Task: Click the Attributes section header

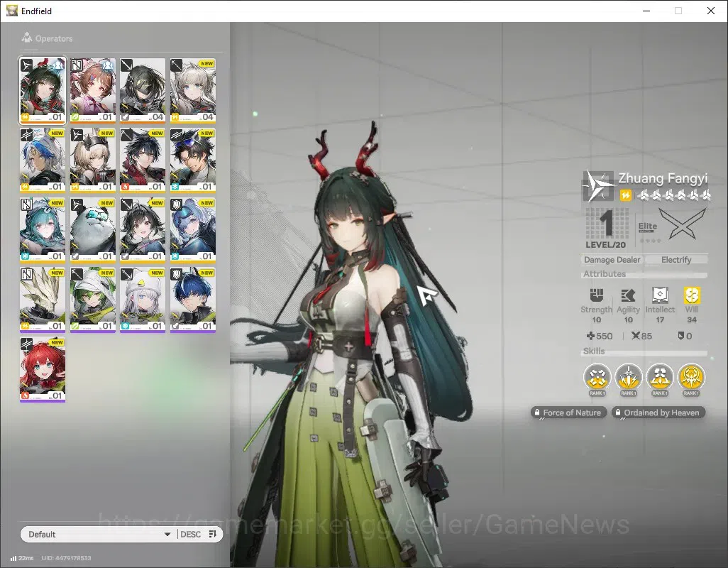Action: [605, 274]
